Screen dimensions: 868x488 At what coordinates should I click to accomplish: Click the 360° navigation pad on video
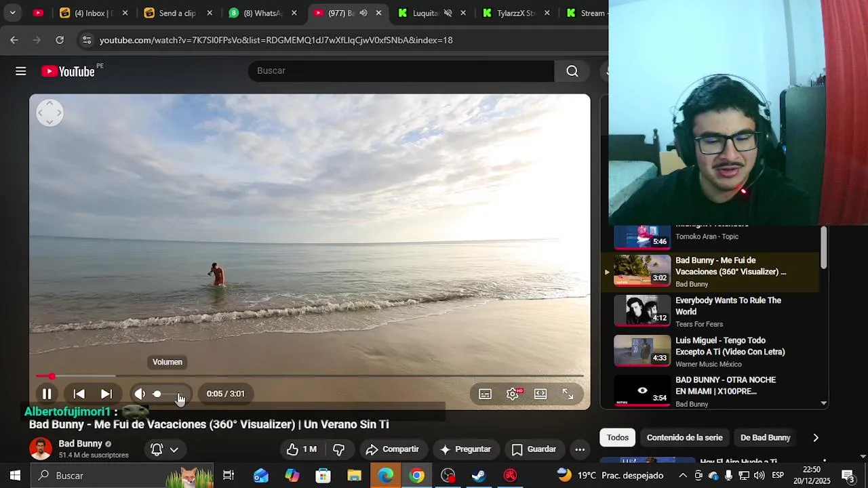click(50, 113)
